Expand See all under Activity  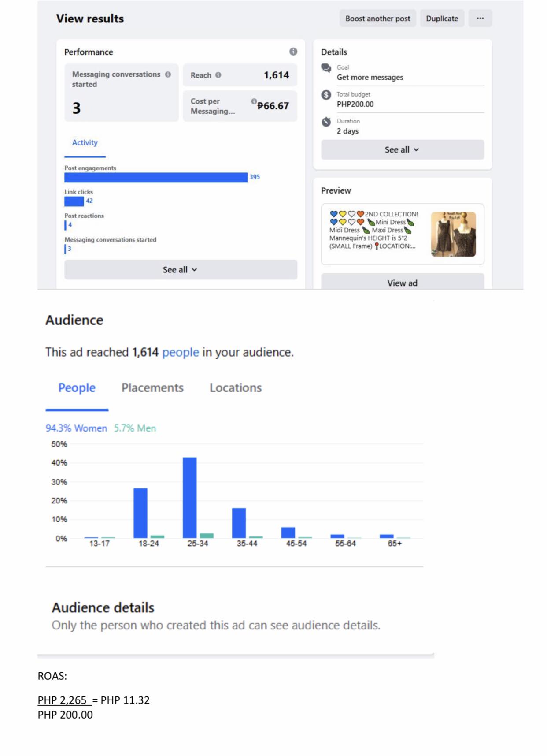point(181,269)
